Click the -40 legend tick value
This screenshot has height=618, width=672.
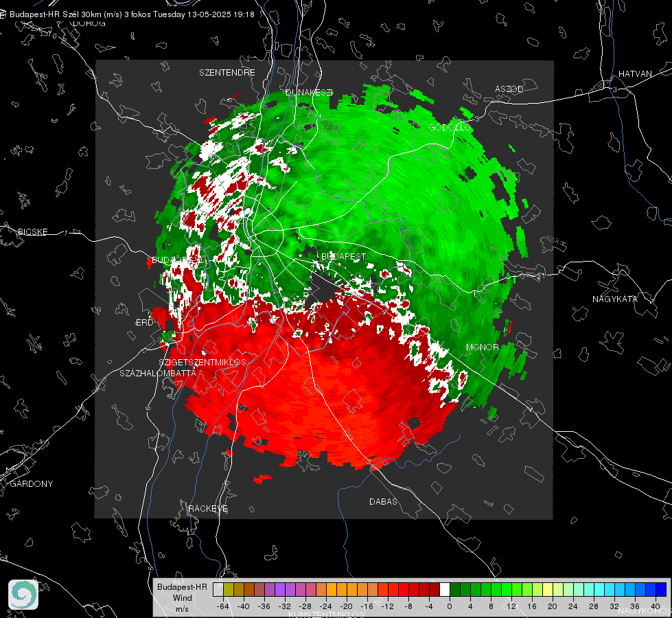[x=244, y=606]
